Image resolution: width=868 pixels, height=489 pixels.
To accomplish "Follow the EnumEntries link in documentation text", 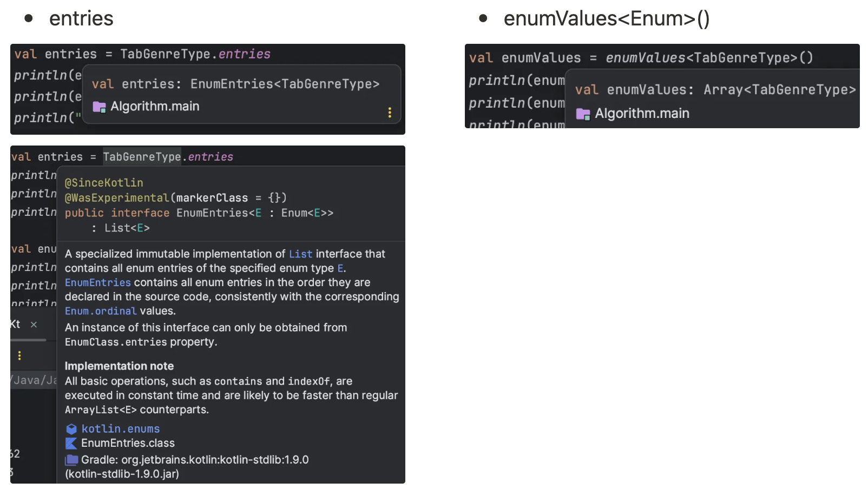I will 98,283.
